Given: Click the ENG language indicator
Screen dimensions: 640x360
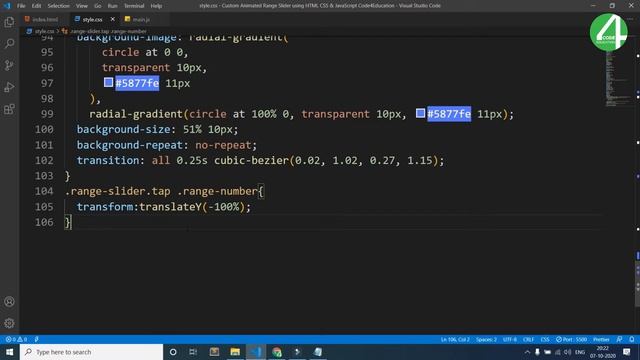Looking at the screenshot, I should point(580,352).
